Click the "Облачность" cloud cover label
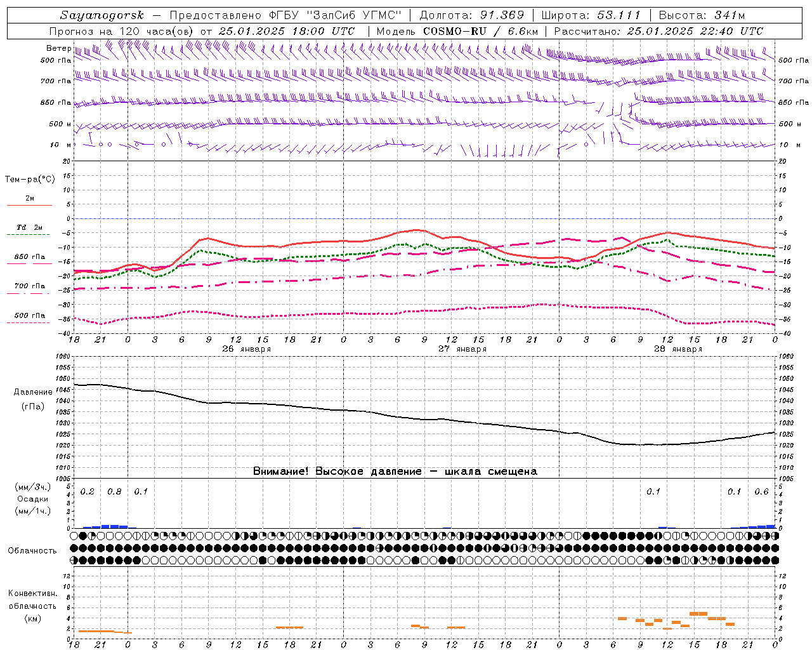This screenshot has height=650, width=812. coord(32,551)
